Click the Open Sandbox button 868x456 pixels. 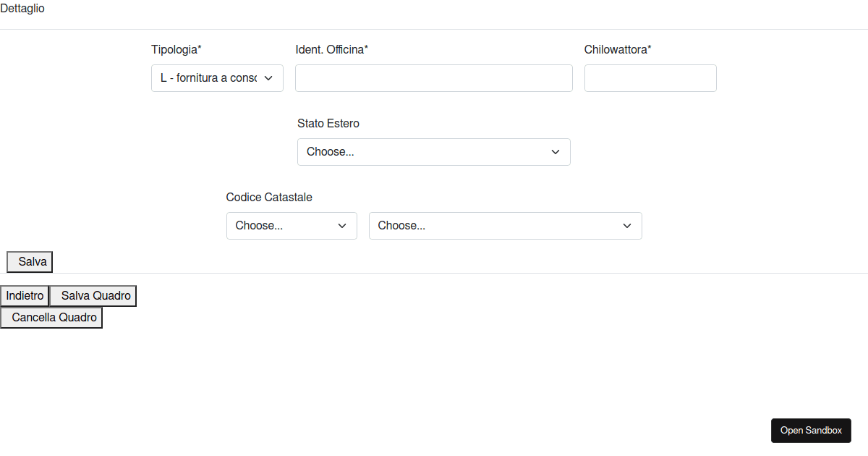point(811,431)
